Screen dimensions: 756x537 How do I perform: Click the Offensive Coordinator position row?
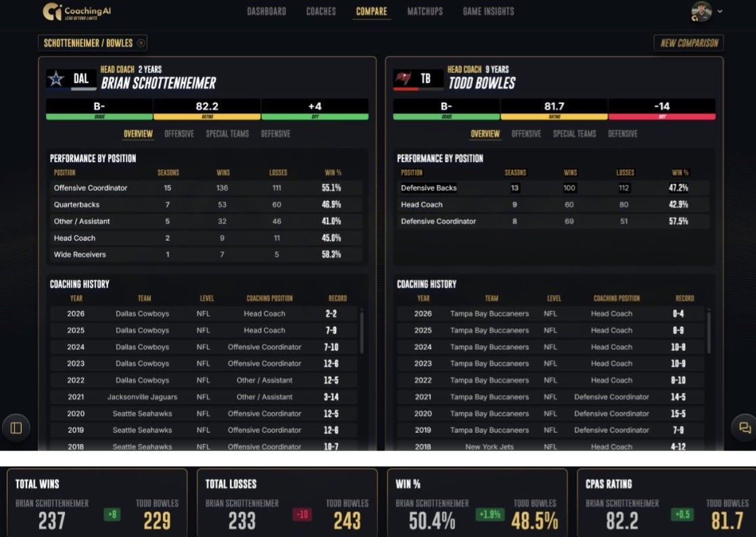coord(206,188)
